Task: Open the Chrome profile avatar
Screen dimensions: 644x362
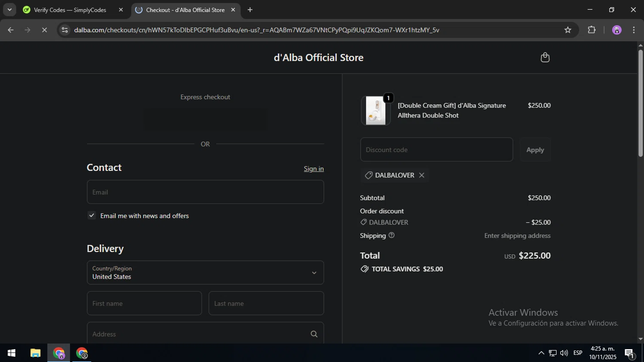Action: pyautogui.click(x=617, y=30)
